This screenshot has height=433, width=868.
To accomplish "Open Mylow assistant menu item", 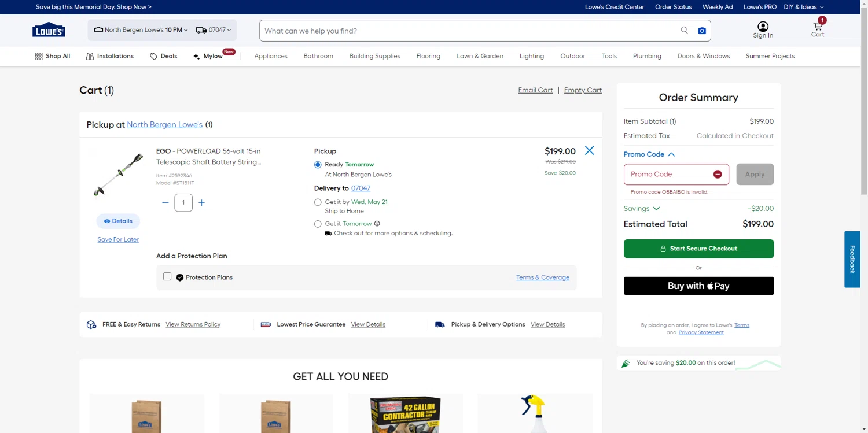I will (208, 56).
